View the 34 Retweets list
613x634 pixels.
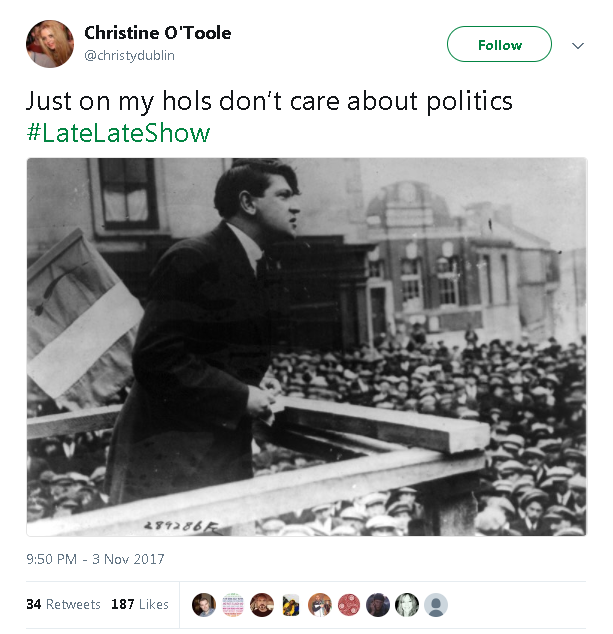coord(63,604)
